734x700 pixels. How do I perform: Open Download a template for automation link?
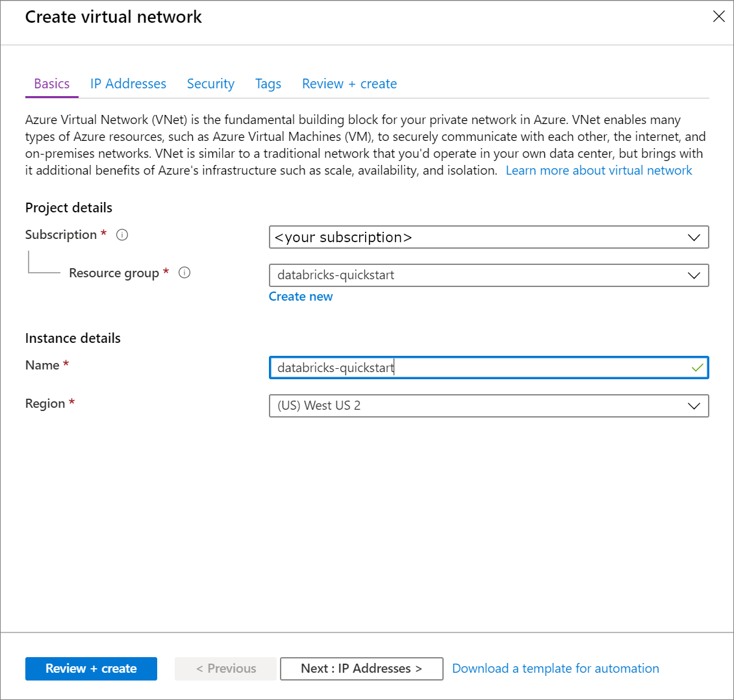pyautogui.click(x=555, y=669)
